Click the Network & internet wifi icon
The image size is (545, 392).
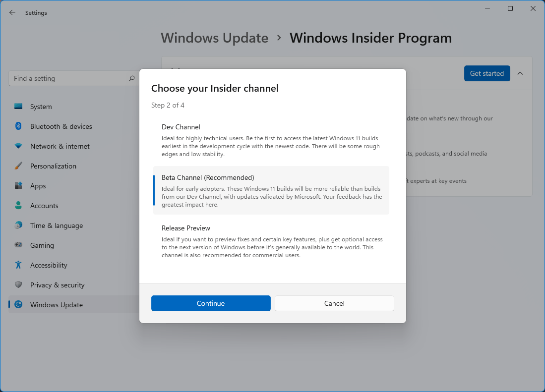18,146
